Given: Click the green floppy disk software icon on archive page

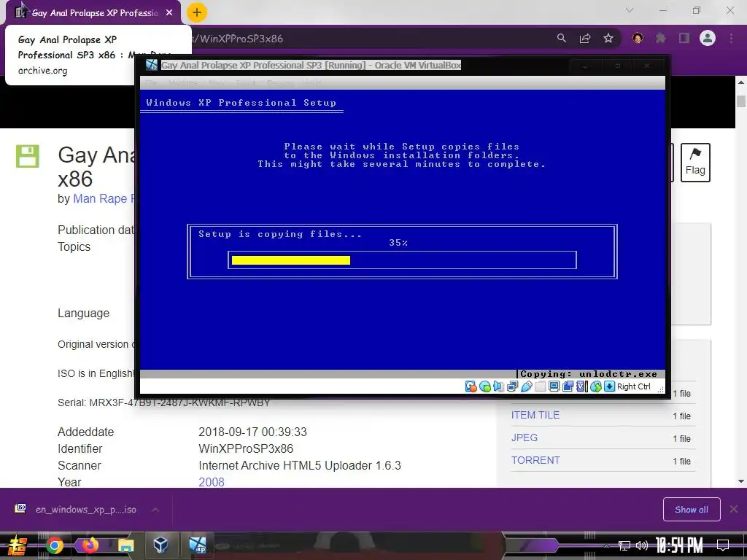Looking at the screenshot, I should 28,156.
